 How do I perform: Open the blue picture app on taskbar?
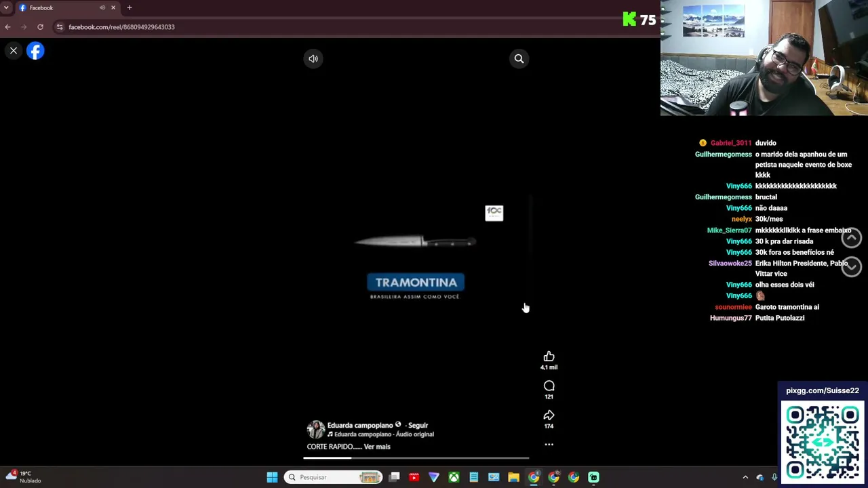(x=494, y=477)
